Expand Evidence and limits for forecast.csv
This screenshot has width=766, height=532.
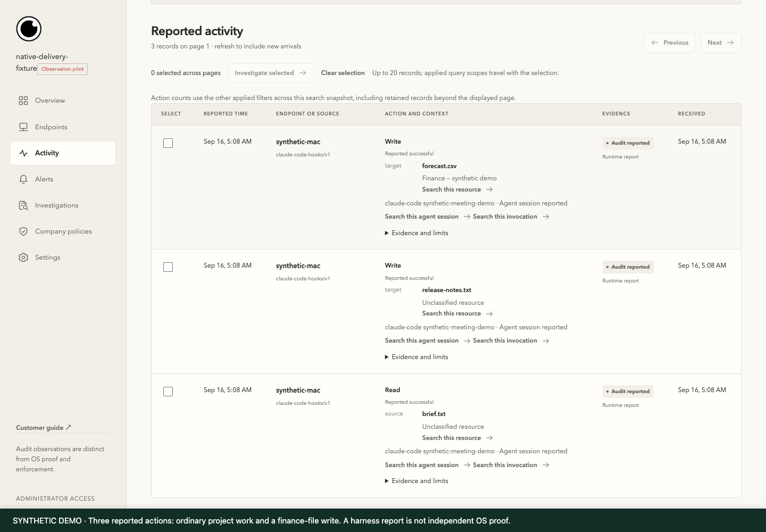(417, 233)
